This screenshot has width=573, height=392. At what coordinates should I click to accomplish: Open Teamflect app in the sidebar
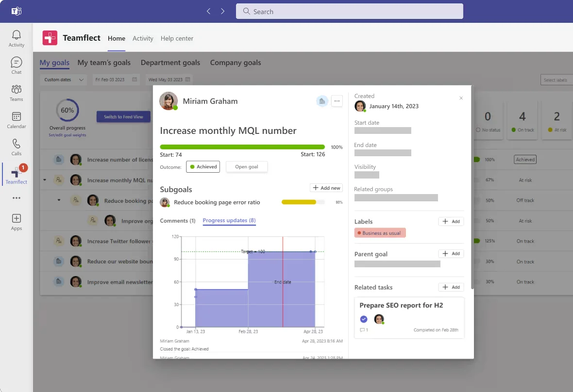(17, 175)
